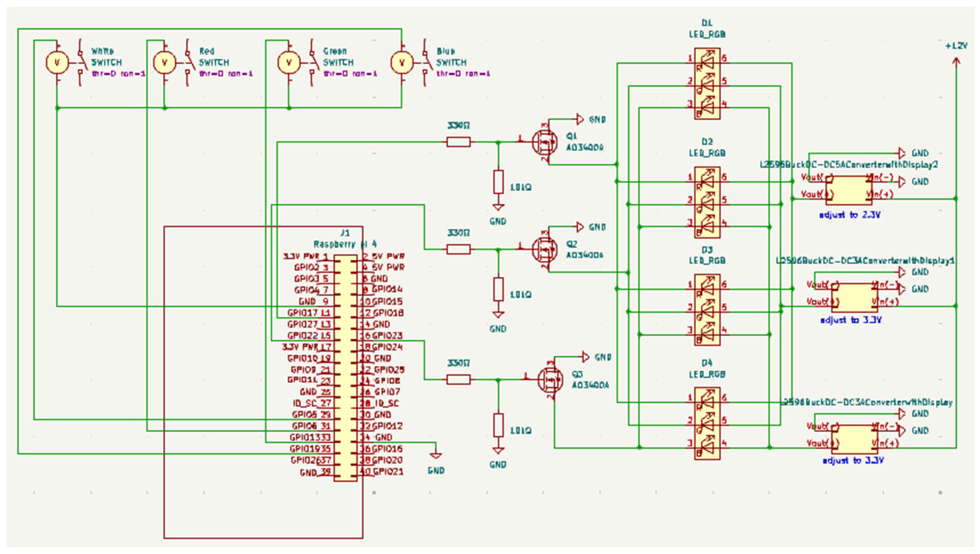Click the D1 LED_RGB component body

coord(707,83)
